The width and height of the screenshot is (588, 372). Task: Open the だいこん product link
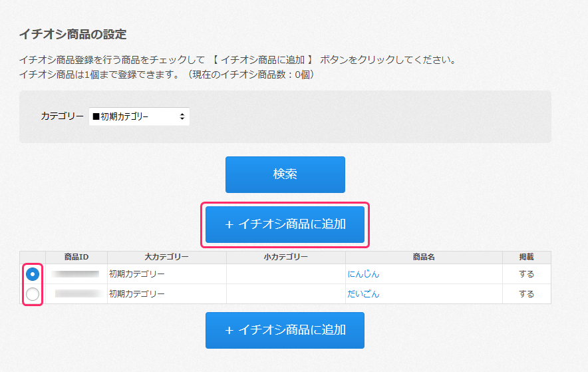[363, 294]
